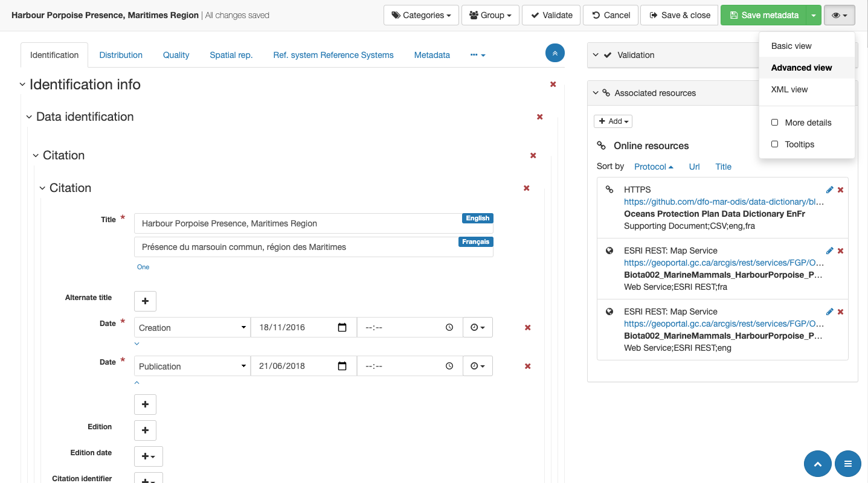The height and width of the screenshot is (483, 868).
Task: Click the Validate button
Action: point(551,15)
